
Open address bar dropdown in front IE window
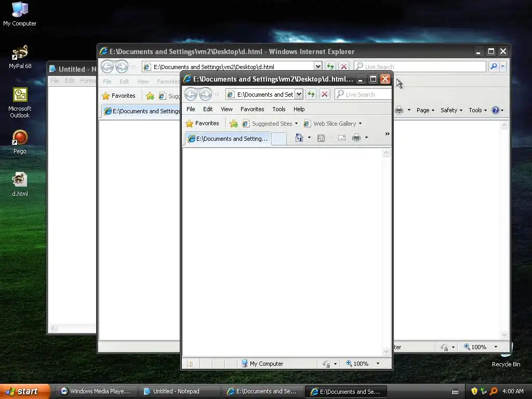tap(299, 95)
